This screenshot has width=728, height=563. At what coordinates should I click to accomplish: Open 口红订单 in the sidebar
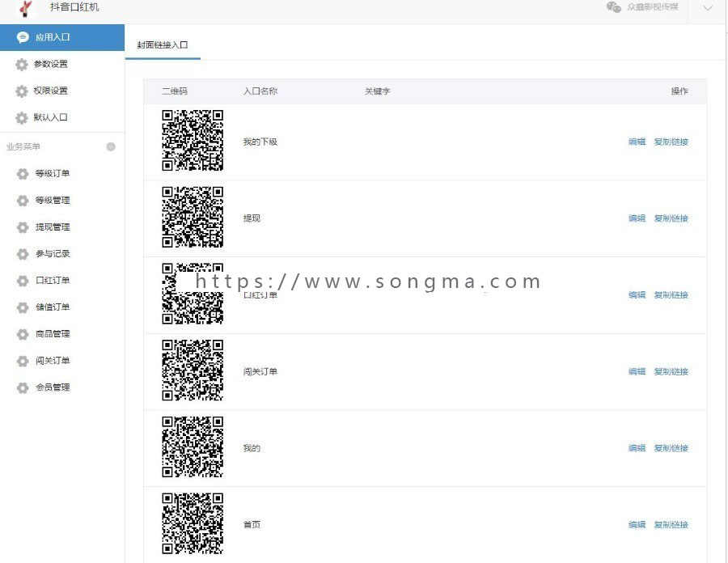(x=53, y=281)
